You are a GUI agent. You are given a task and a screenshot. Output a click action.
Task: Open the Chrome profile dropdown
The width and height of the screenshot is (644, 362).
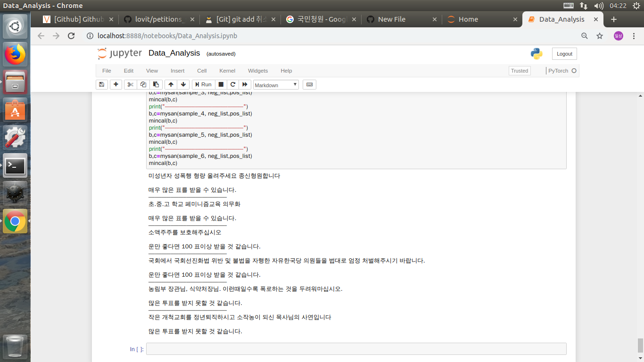click(x=618, y=36)
